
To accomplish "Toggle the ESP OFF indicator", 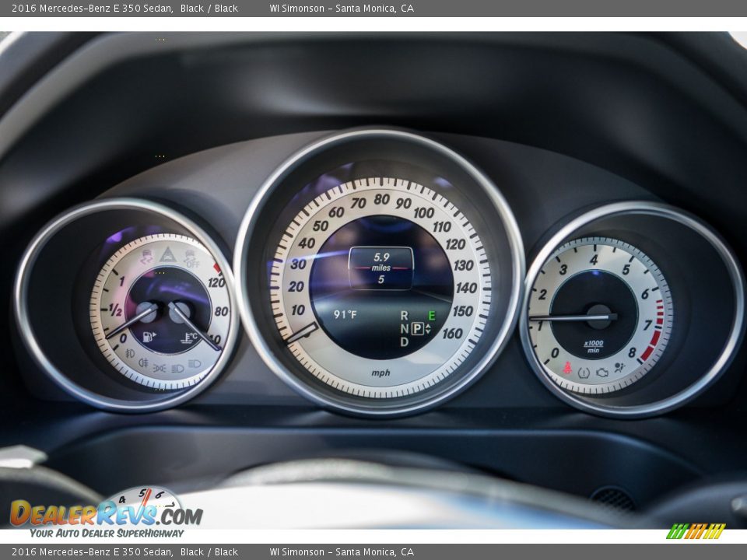I will tap(191, 258).
